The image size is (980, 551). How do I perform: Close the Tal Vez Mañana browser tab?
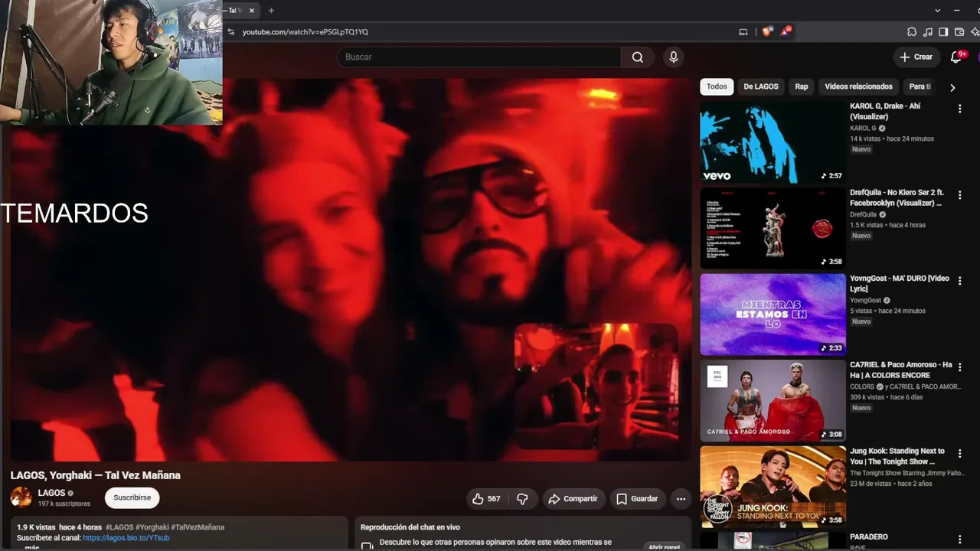[251, 11]
